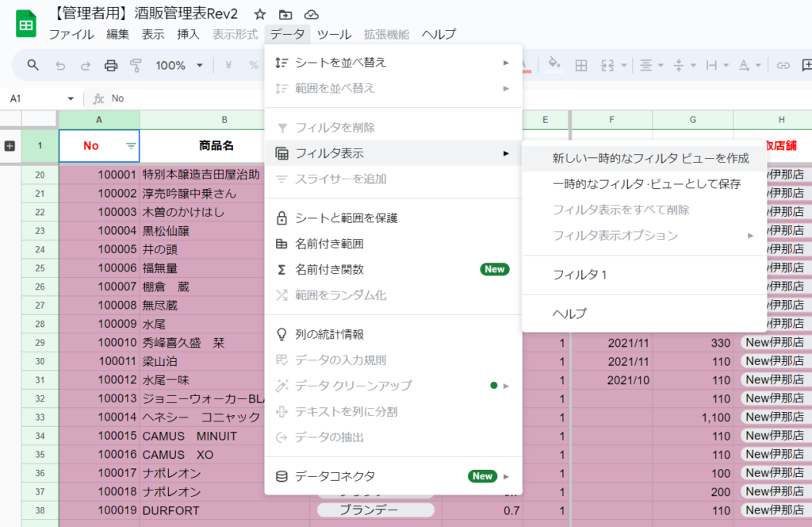Screen dimensions: 812x527
Task: Click the move to folder icon
Action: (285, 14)
